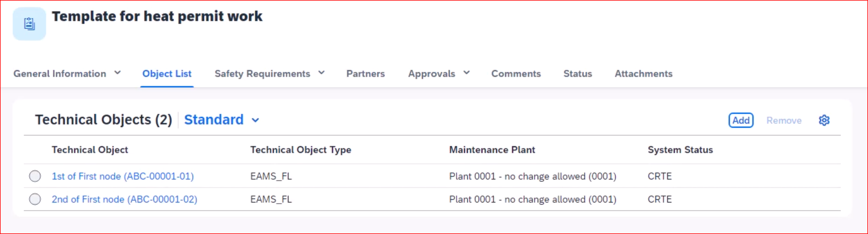Image resolution: width=868 pixels, height=234 pixels.
Task: Switch to the Object List tab
Action: tap(167, 74)
